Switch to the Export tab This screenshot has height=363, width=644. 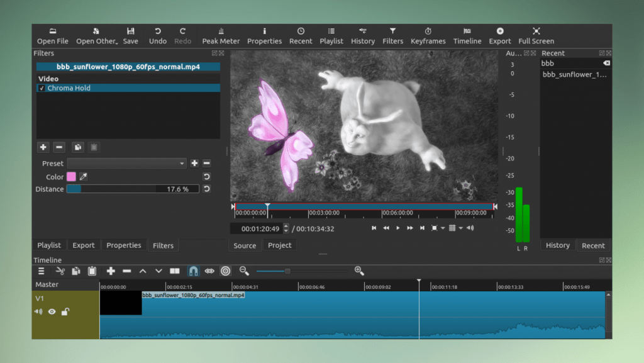(84, 245)
